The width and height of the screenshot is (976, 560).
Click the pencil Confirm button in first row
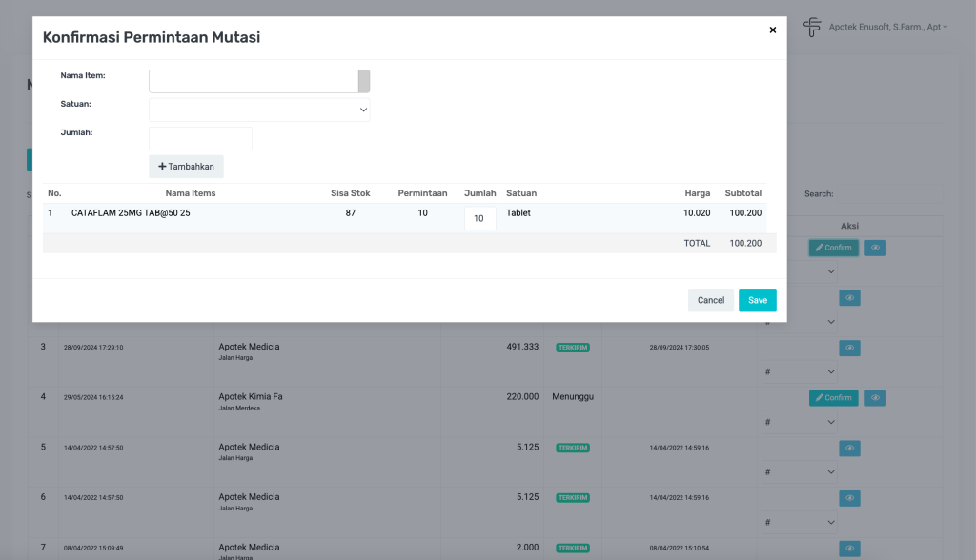(833, 248)
